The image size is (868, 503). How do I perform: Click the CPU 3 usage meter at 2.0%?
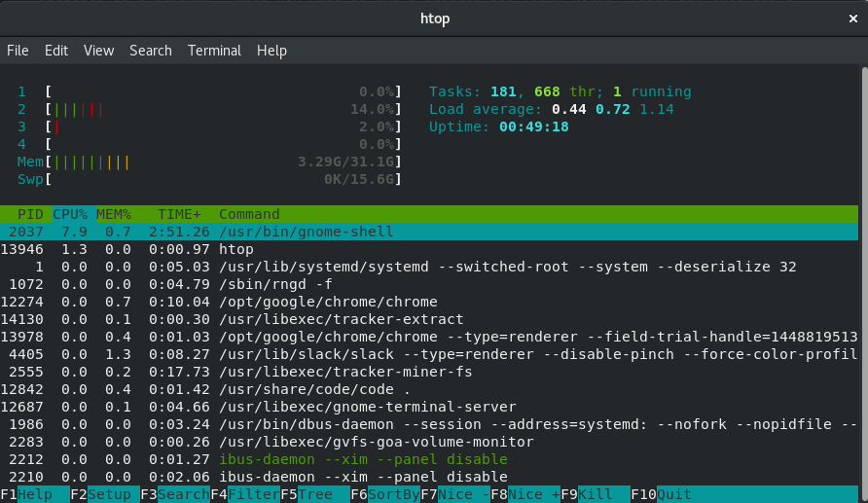209,126
